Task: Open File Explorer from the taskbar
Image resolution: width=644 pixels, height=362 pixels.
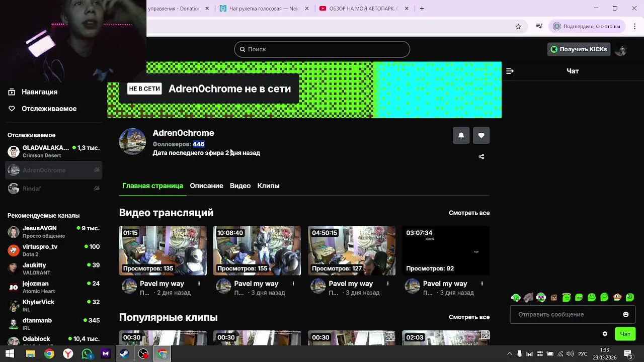Action: 30,354
